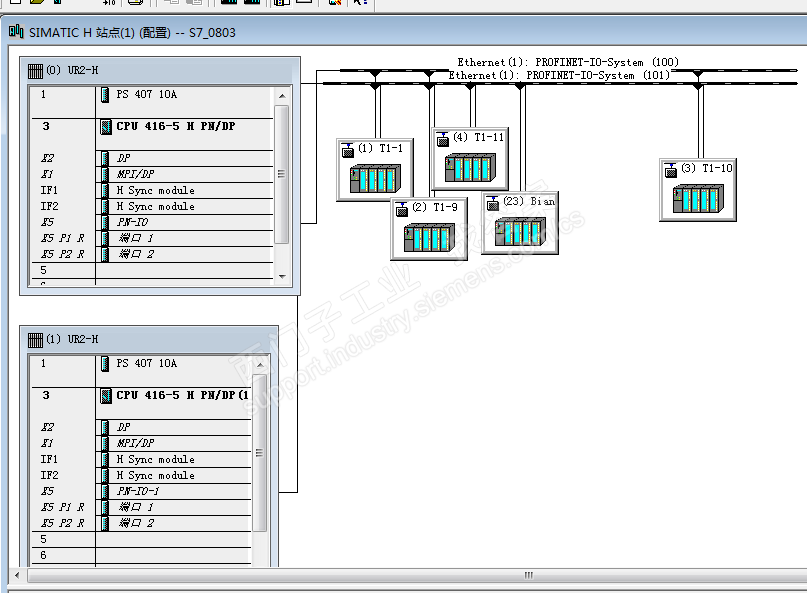Click the SIMATIC H station window title icon
This screenshot has width=807, height=593.
point(16,32)
